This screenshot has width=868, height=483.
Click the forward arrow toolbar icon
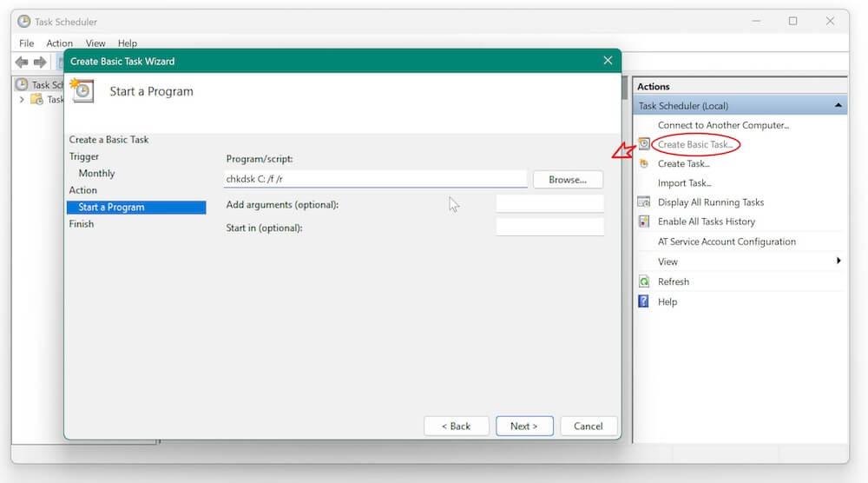pos(40,62)
